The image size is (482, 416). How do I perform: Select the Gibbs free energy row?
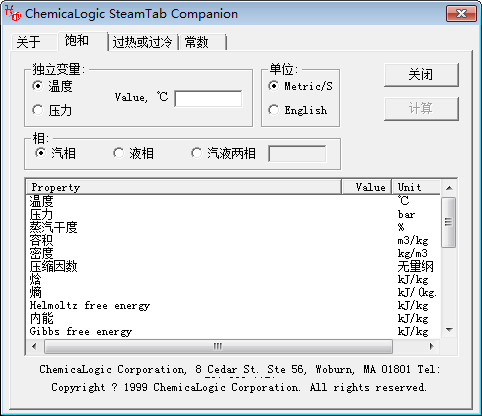pyautogui.click(x=233, y=332)
